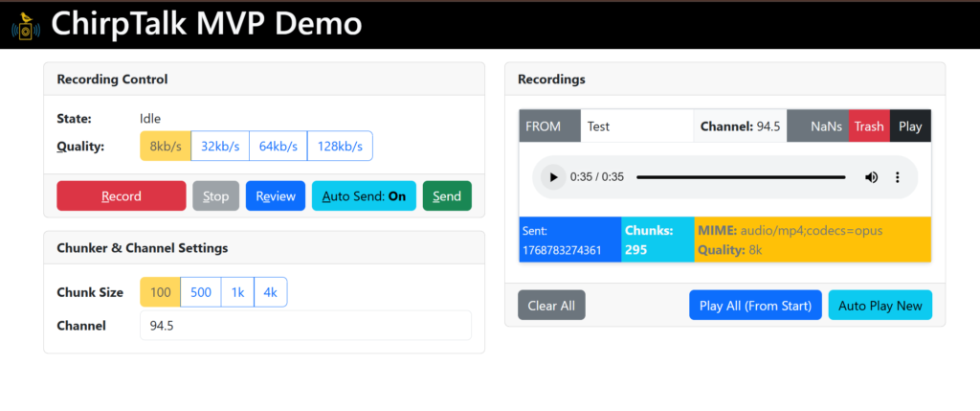
Task: Trash the Test recording
Action: 869,126
